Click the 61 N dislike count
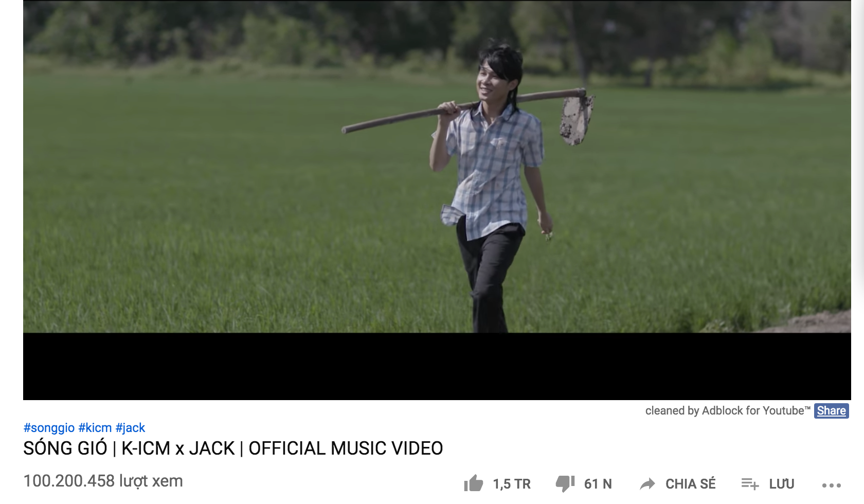The height and width of the screenshot is (504, 864). coord(598,484)
